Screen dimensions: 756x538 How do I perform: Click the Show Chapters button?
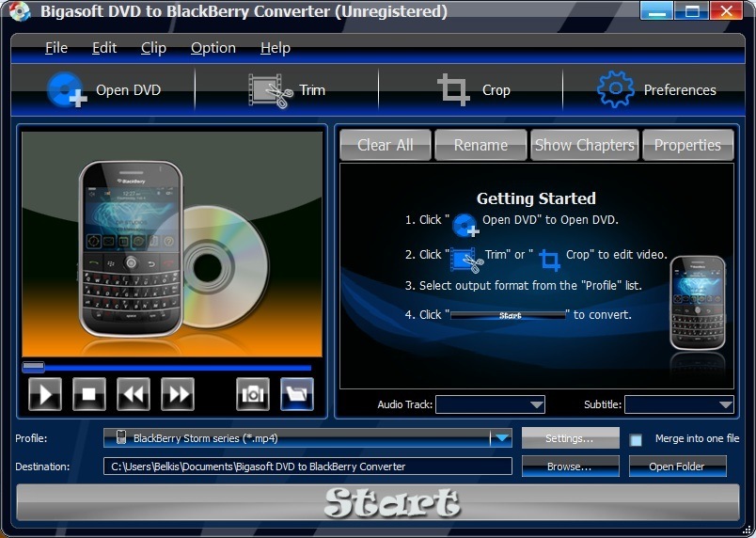pyautogui.click(x=585, y=145)
